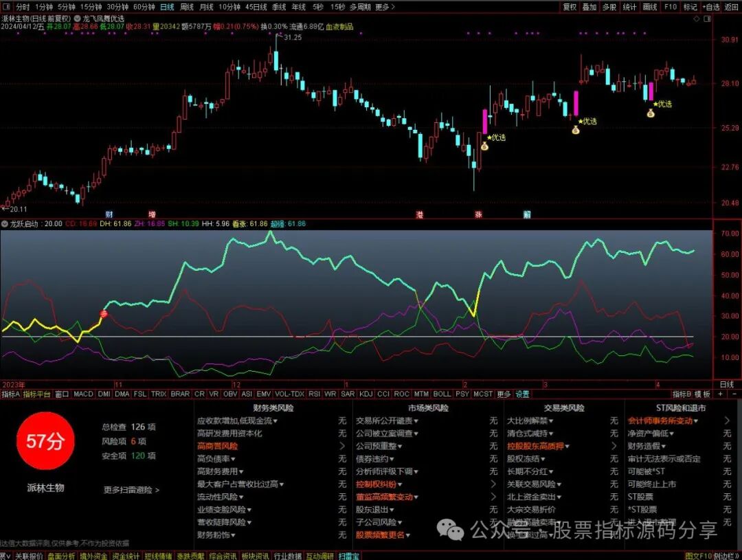Click the split-window icon at chart top-right

707,19
